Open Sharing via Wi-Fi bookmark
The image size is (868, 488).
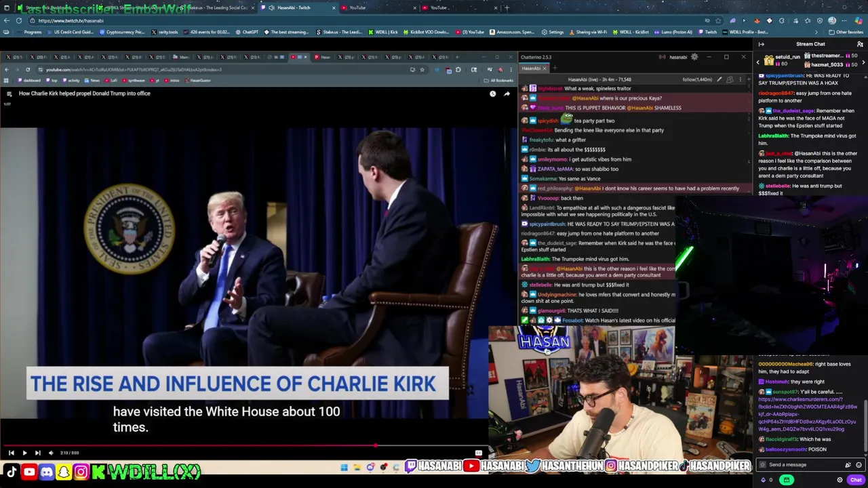[589, 32]
